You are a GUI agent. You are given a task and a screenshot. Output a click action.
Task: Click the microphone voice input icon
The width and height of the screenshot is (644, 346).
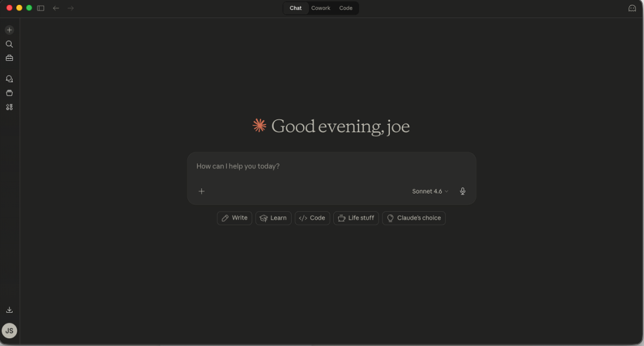click(x=463, y=191)
